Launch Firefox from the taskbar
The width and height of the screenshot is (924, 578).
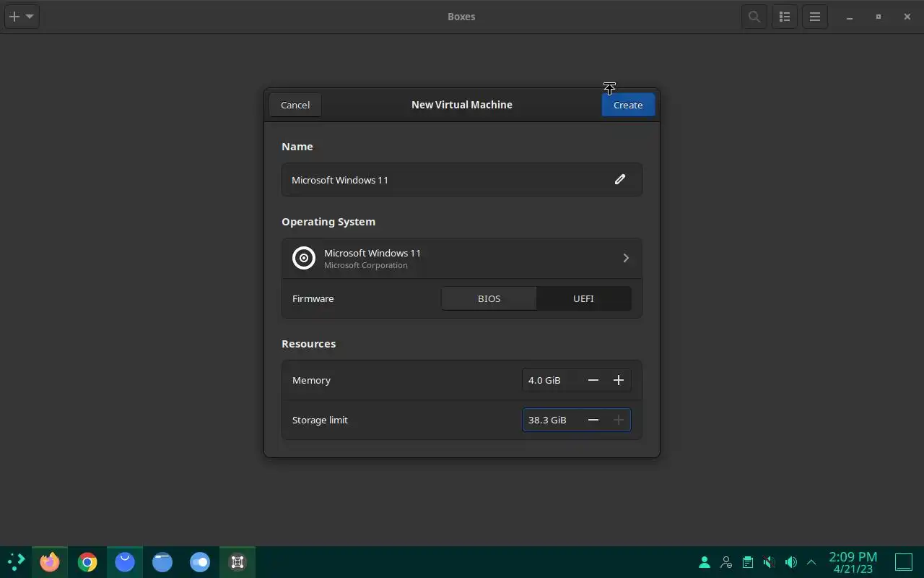[50, 561]
